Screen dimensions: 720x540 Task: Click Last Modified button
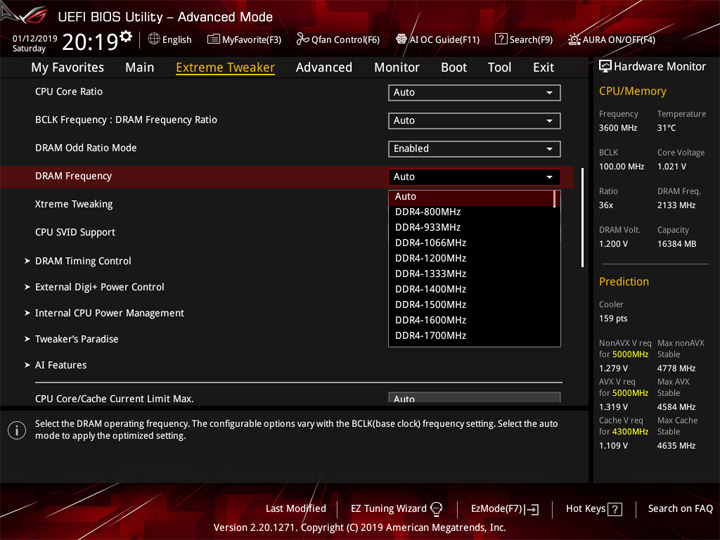(x=296, y=509)
